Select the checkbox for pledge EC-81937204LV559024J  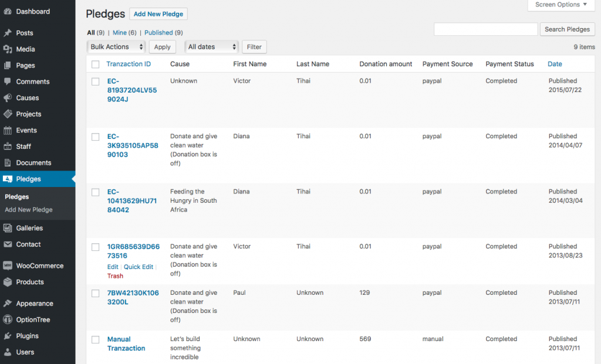pos(96,81)
